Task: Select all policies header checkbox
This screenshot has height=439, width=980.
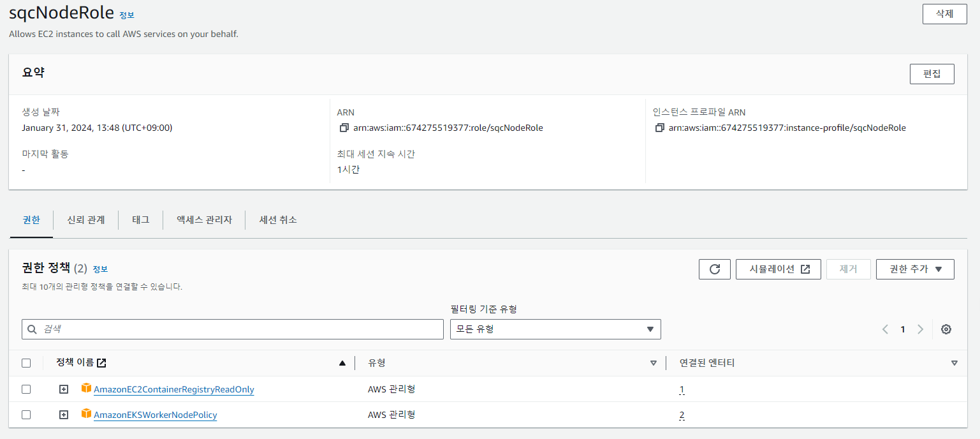Action: point(26,363)
